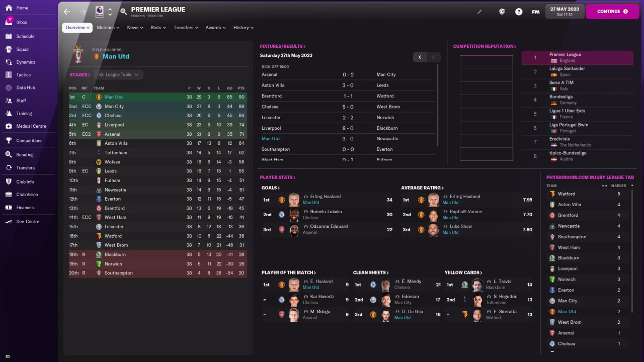Expand the History tab dropdown

click(x=244, y=28)
